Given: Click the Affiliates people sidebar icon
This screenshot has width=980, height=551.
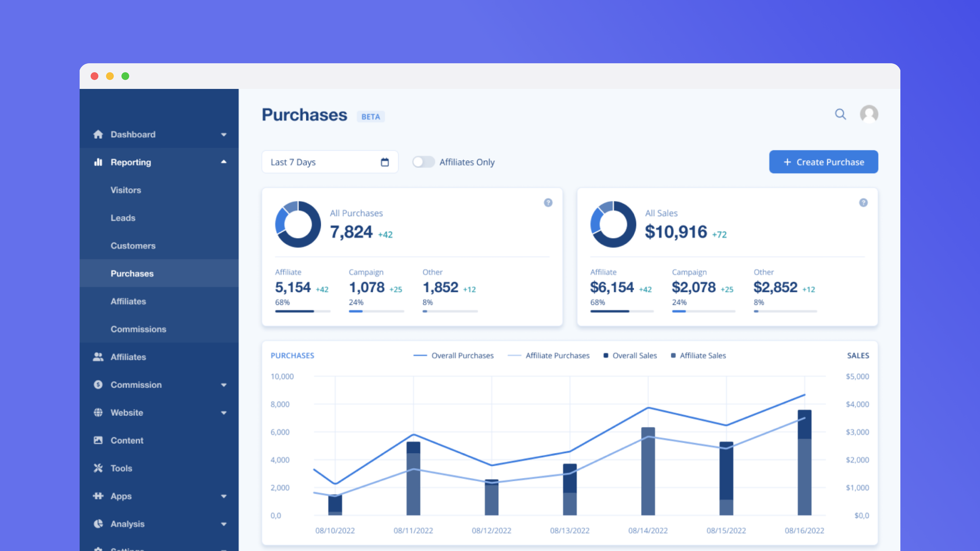Looking at the screenshot, I should [98, 357].
